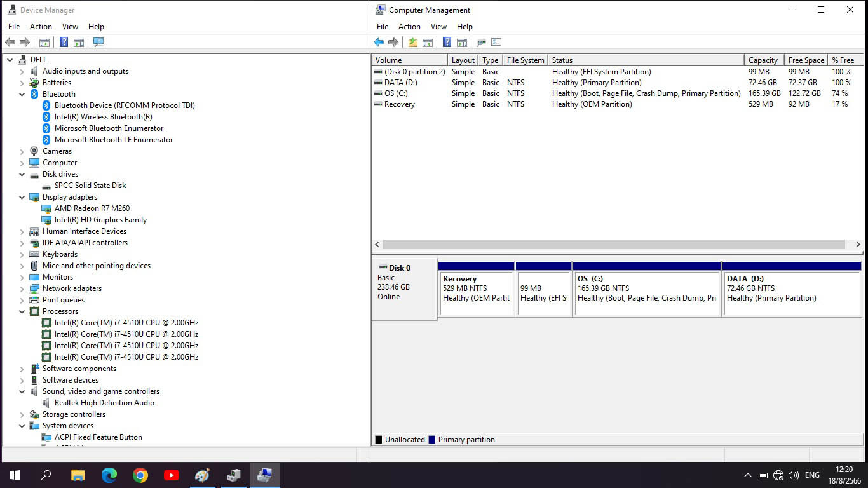Click Help icon in Computer Management toolbar

tap(447, 43)
